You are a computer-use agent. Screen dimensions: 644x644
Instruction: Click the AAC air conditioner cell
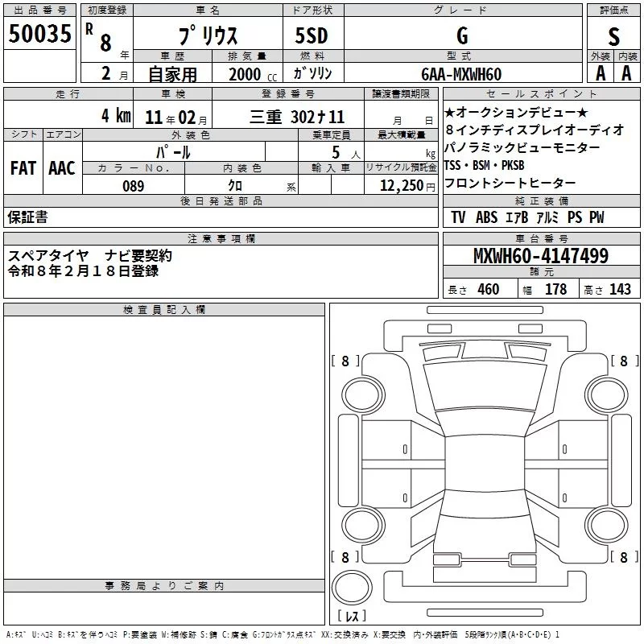(x=62, y=168)
